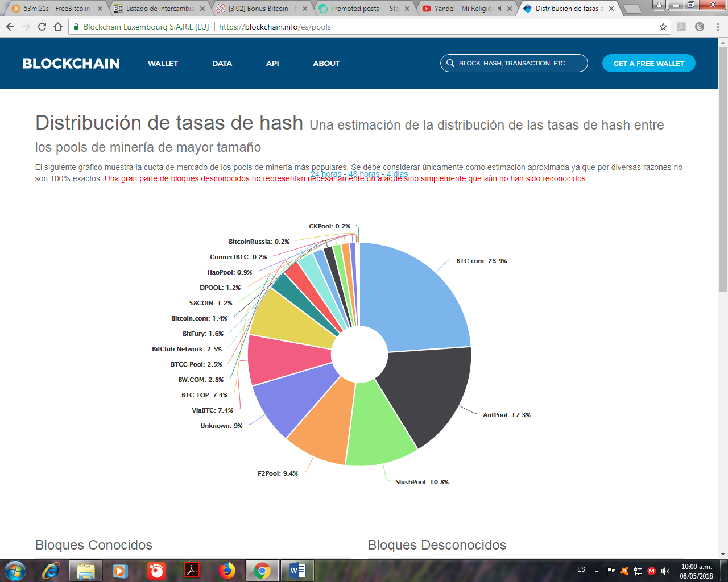Open the WALLET menu item

[x=163, y=63]
